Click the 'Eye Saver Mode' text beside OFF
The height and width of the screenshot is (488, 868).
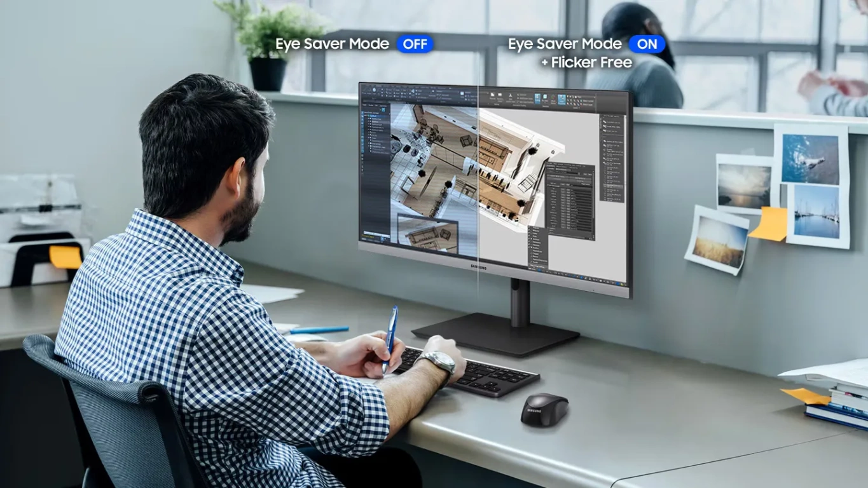[x=332, y=44]
